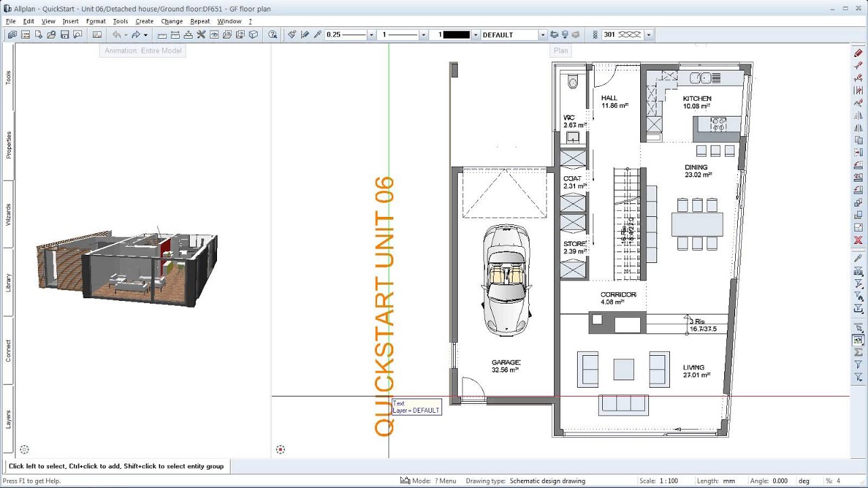Expand the Redo history dropdown arrow
Image resolution: width=868 pixels, height=488 pixels.
tap(145, 35)
